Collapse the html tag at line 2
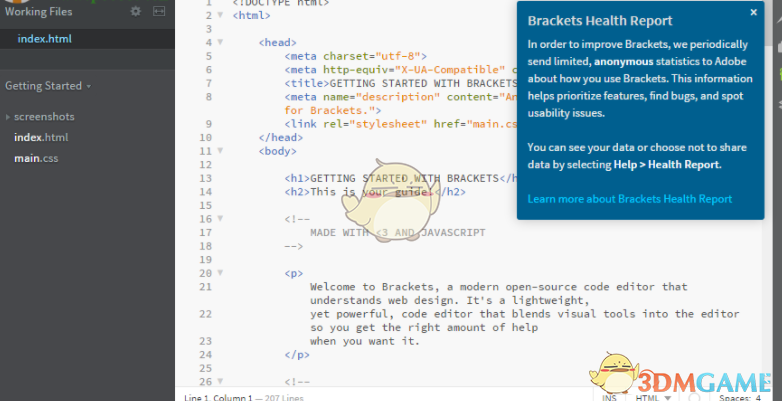 (x=221, y=16)
